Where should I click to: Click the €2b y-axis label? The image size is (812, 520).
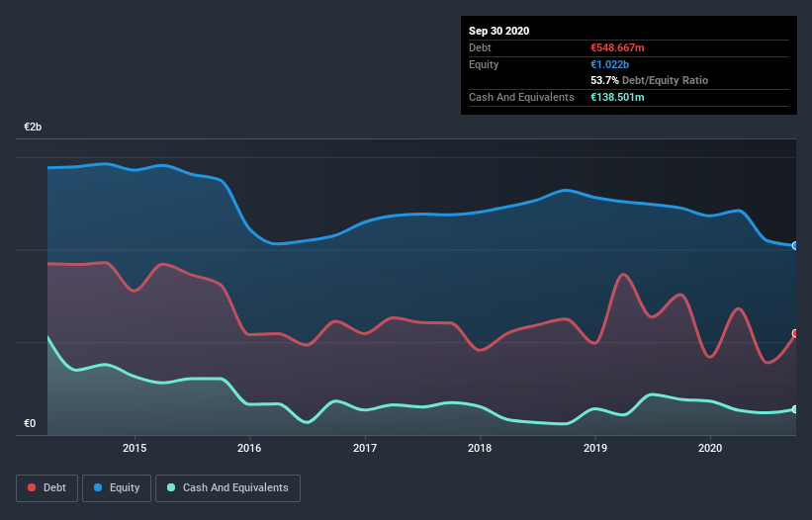click(x=33, y=127)
